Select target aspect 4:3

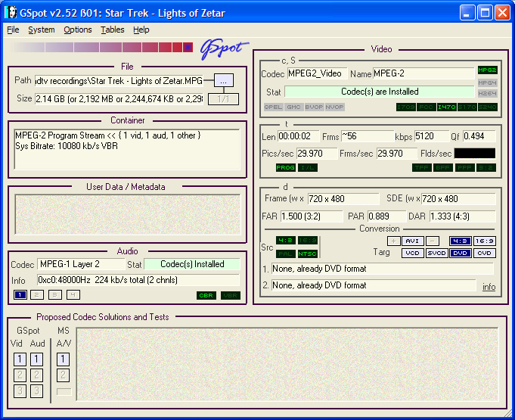(461, 241)
